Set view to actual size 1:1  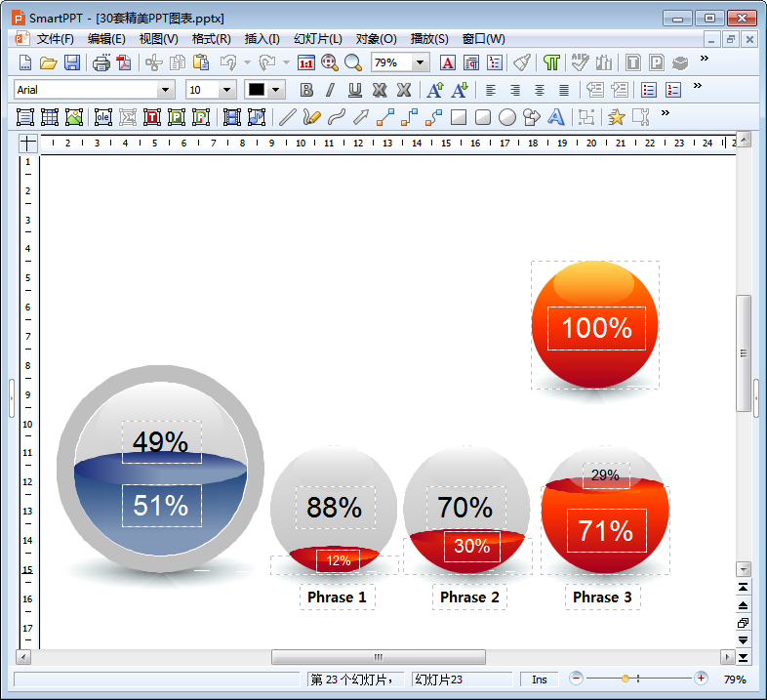[x=306, y=62]
